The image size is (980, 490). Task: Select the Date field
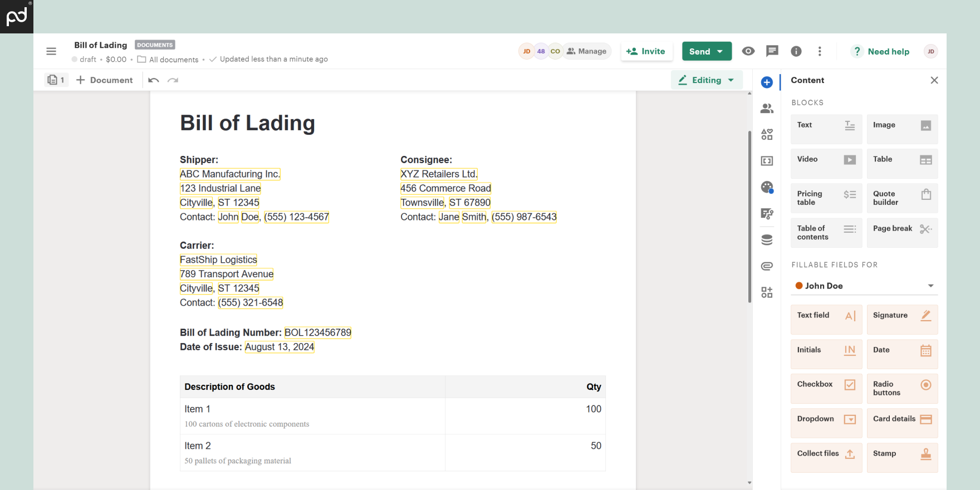click(902, 354)
